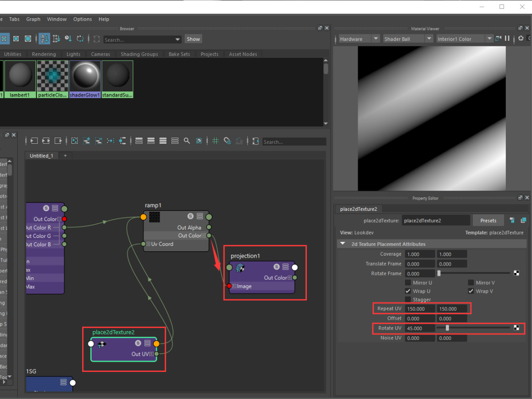Click the input and output connections icon
532x399 pixels.
coord(46,140)
